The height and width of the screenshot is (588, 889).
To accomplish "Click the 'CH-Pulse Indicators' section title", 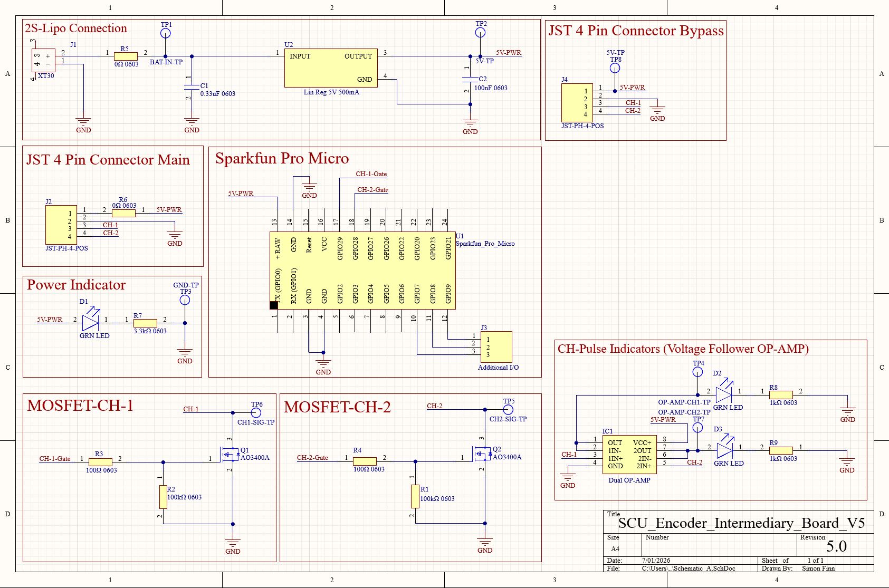I will coord(683,349).
